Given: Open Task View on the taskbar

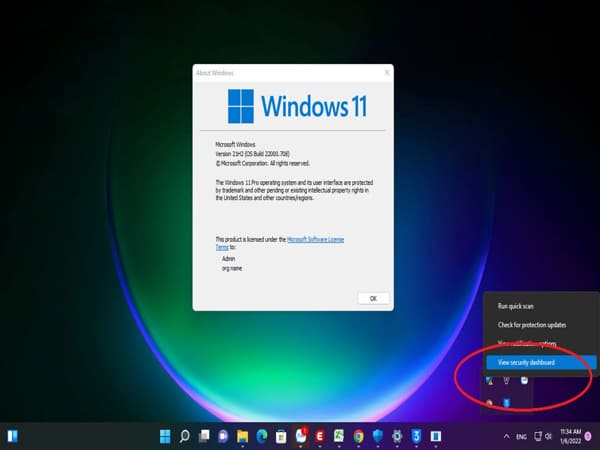Looking at the screenshot, I should 203,436.
